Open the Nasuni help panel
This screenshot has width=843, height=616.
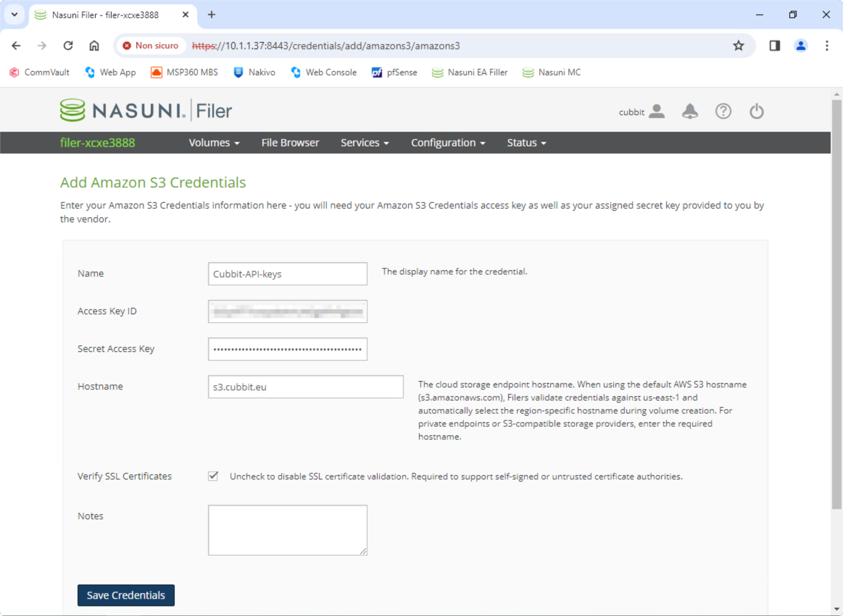pyautogui.click(x=723, y=111)
